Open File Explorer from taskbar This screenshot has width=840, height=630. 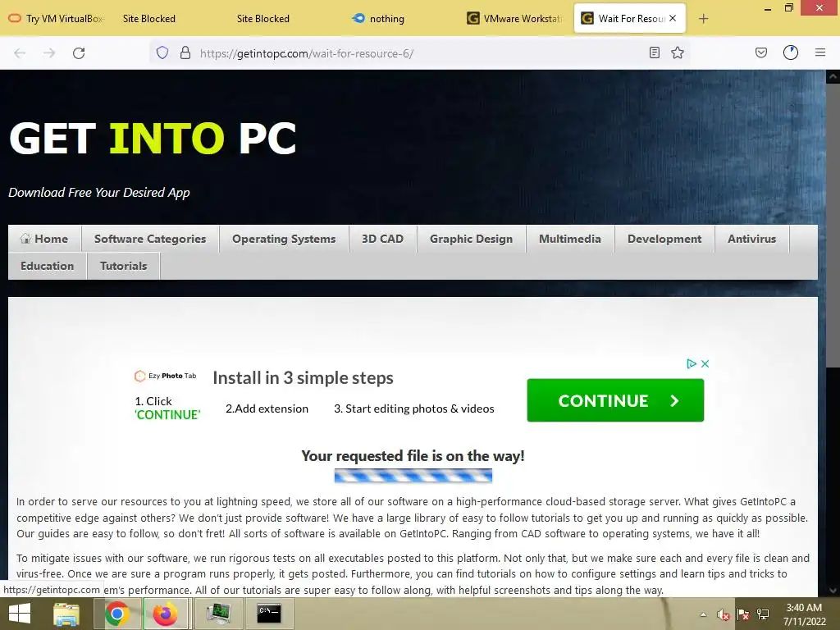(66, 614)
